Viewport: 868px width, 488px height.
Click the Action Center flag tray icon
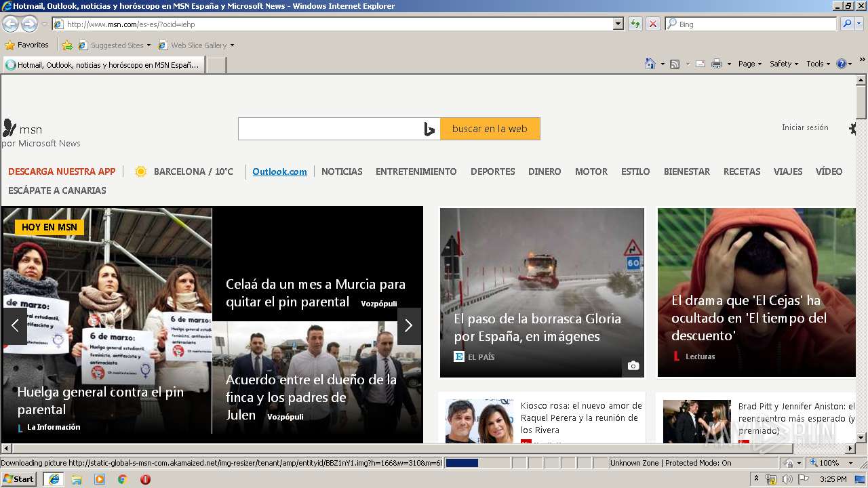click(x=804, y=479)
